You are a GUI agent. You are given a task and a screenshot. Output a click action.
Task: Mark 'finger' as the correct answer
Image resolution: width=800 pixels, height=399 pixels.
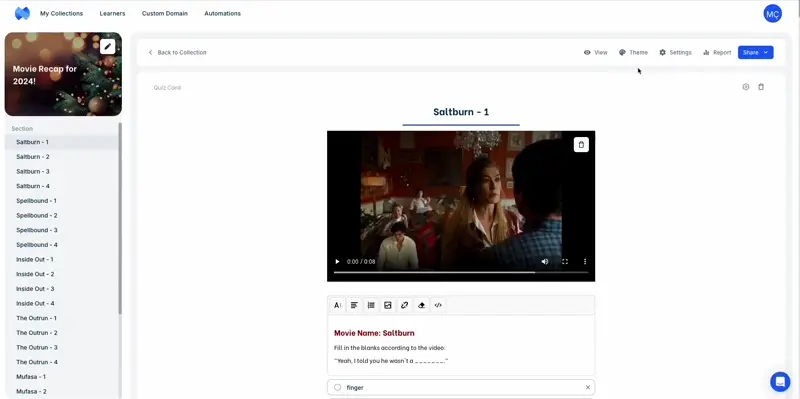tap(337, 387)
